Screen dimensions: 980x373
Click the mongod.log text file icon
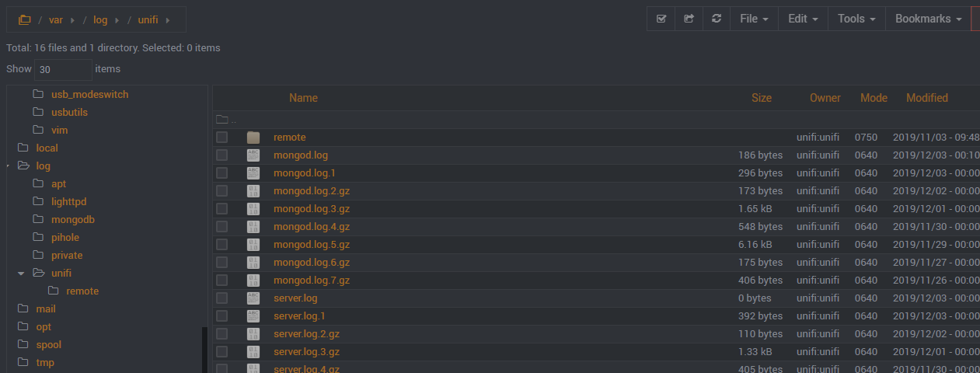[x=253, y=155]
